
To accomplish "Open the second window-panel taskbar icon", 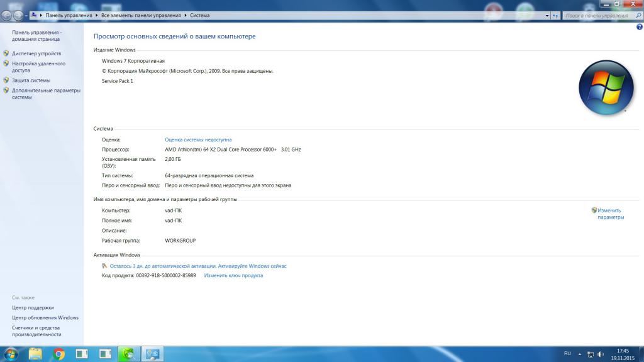I will pos(106,354).
